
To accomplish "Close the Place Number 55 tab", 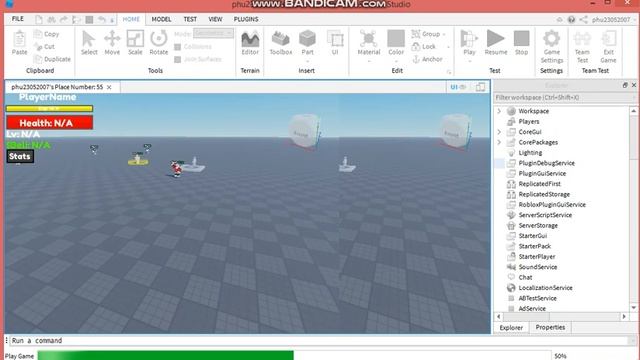I will (109, 87).
